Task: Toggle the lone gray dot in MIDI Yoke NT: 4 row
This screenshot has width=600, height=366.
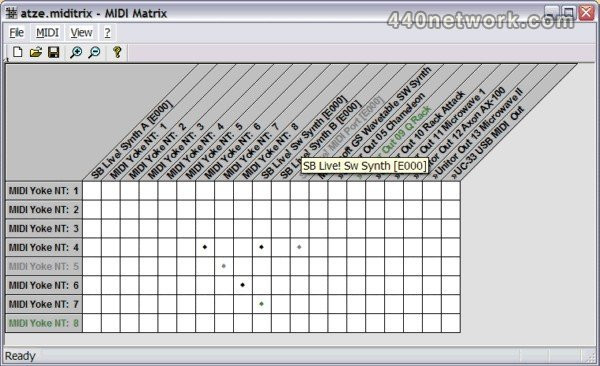Action: [x=299, y=247]
